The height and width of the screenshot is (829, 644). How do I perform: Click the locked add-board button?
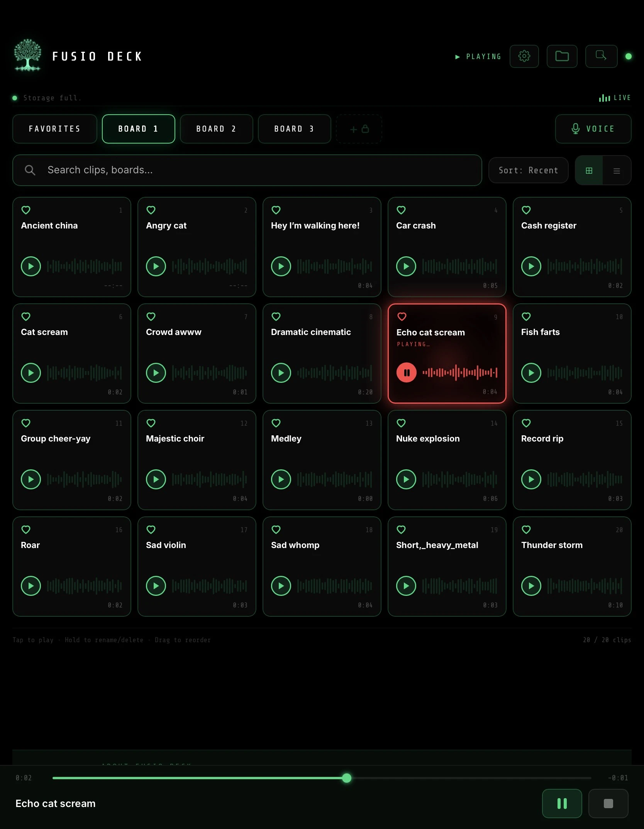coord(359,129)
